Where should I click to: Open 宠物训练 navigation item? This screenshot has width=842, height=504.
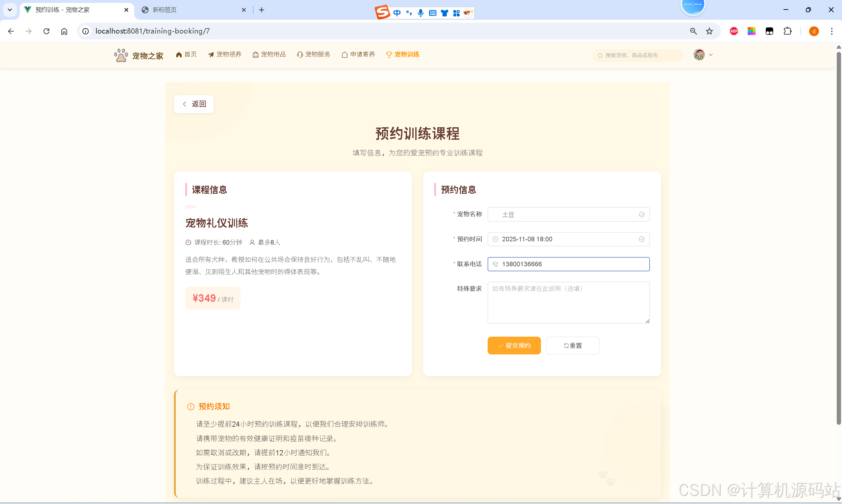point(403,54)
